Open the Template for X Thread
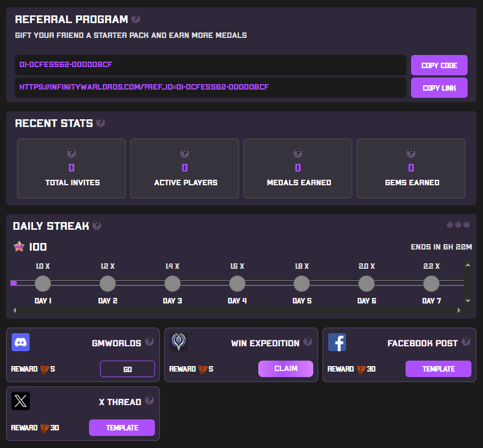The image size is (483, 448). click(122, 428)
